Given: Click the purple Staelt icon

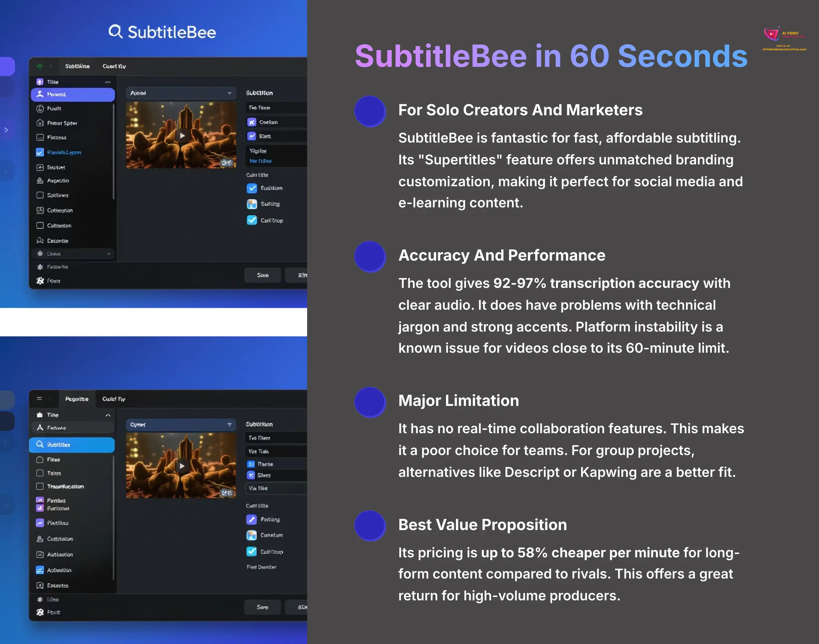Looking at the screenshot, I should click(252, 136).
